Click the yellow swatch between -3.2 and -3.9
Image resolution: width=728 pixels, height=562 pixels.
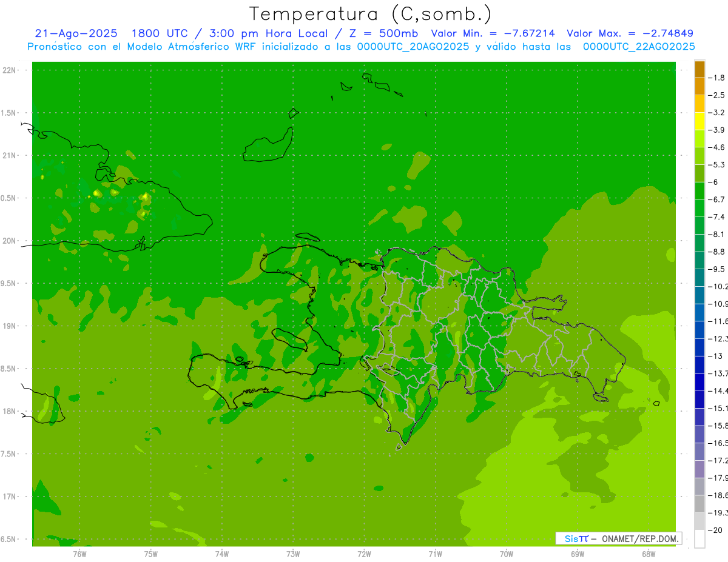click(699, 121)
